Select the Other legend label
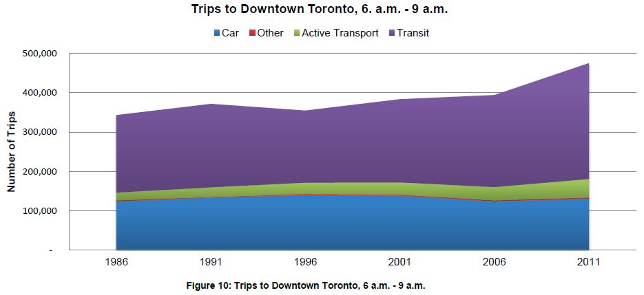This screenshot has width=644, height=295. click(270, 33)
